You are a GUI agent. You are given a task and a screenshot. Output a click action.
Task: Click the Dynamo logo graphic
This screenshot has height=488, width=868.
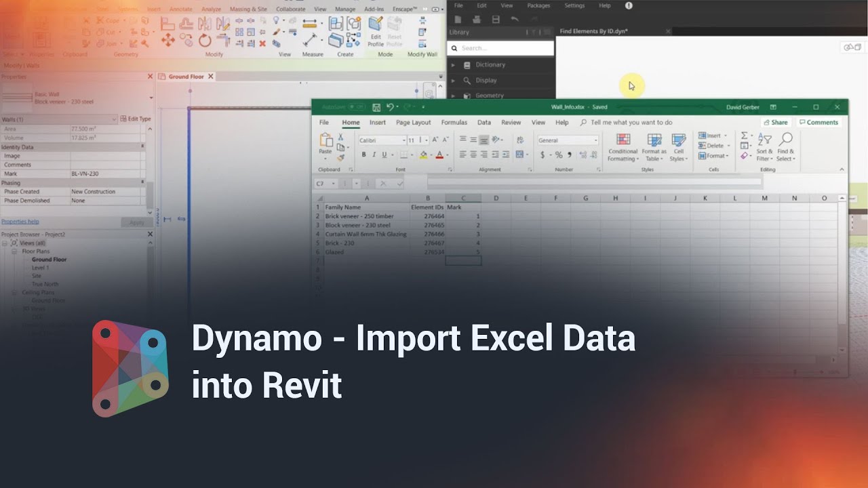click(x=130, y=368)
